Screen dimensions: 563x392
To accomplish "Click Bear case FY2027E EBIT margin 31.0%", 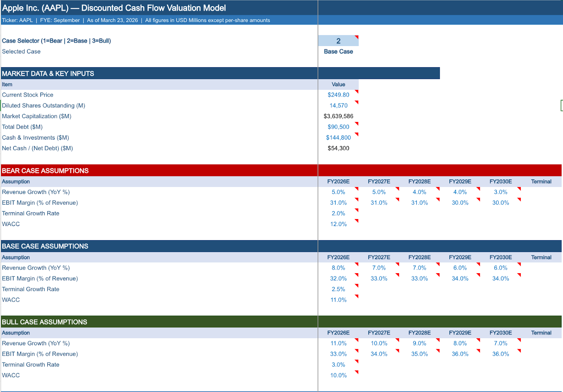I will pos(379,203).
